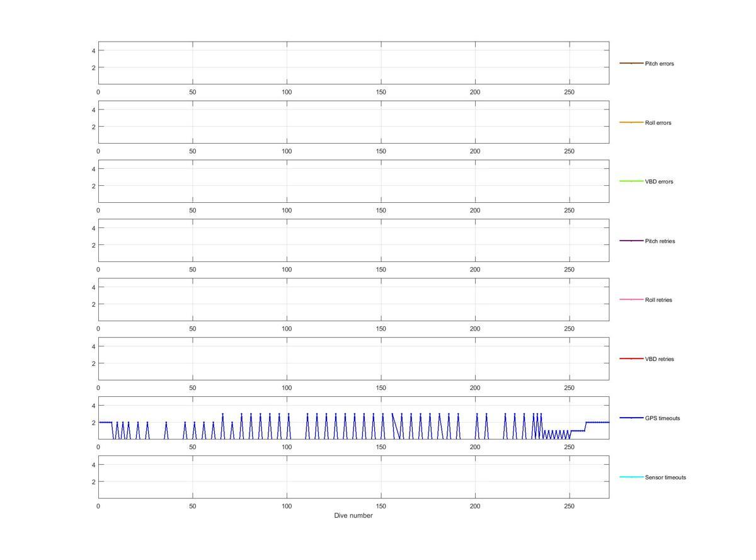
Task: Click the GPS timeouts legend label
Action: tap(662, 418)
